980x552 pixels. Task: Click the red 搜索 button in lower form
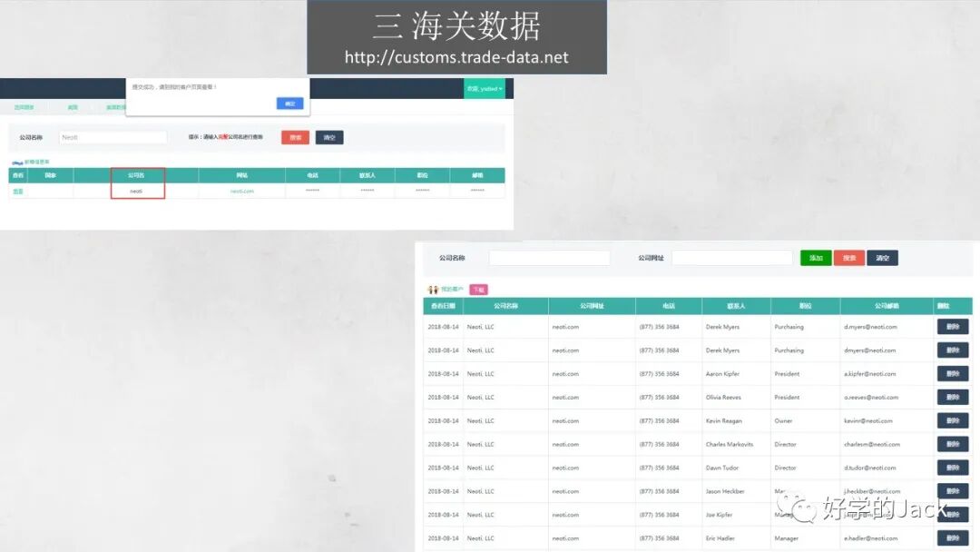tap(849, 258)
